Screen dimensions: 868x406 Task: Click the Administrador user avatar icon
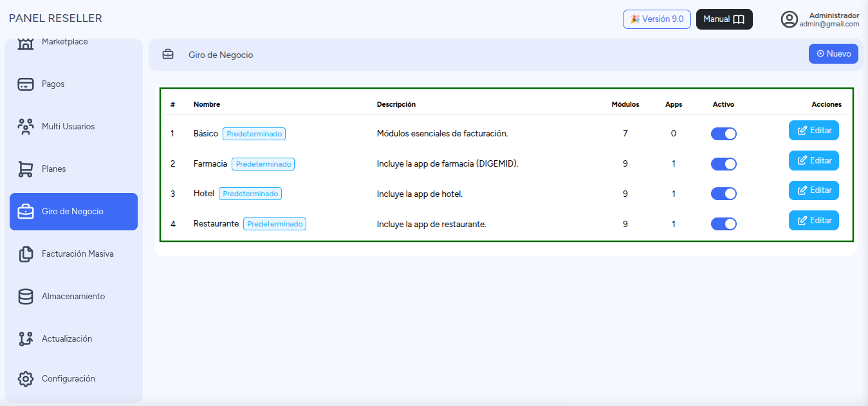pos(789,19)
